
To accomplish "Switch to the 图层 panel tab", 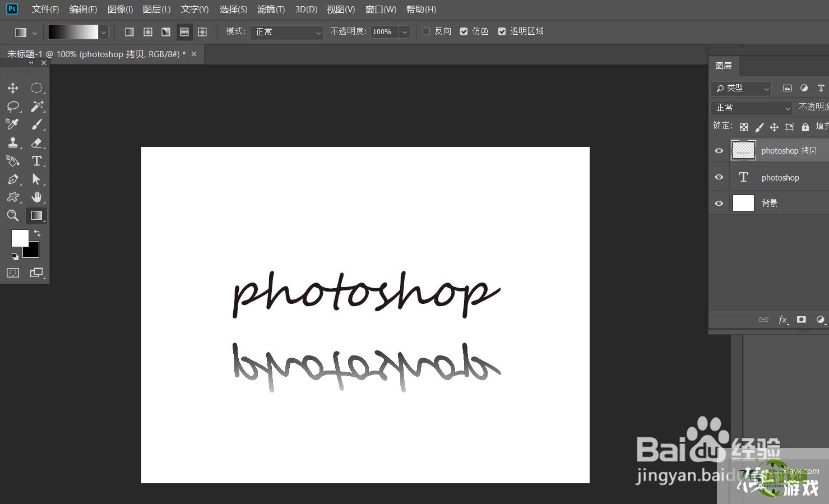I will click(724, 66).
